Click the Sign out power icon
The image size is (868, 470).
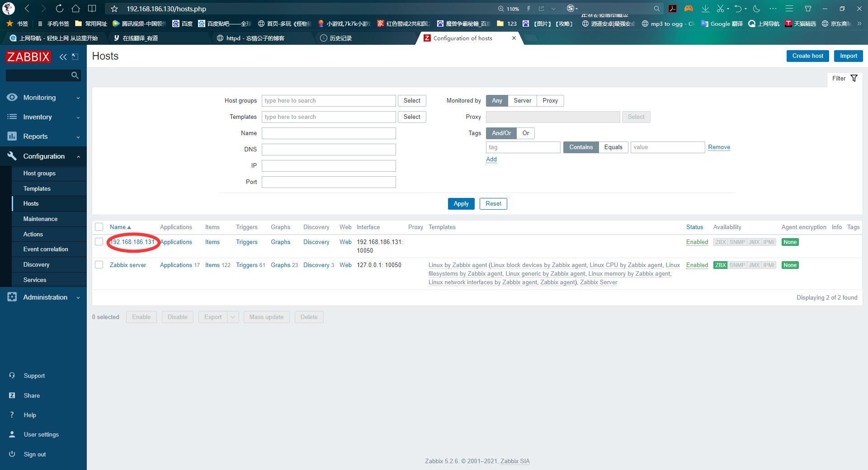point(12,454)
